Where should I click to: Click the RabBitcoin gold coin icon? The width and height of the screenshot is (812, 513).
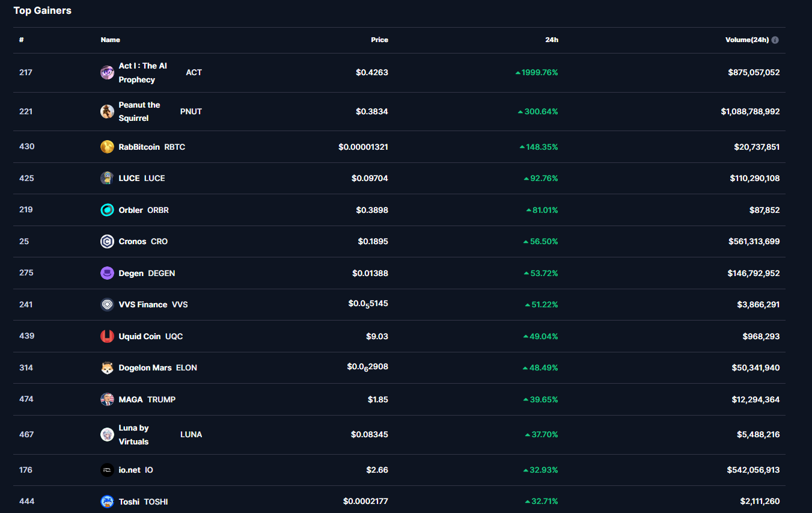[107, 147]
